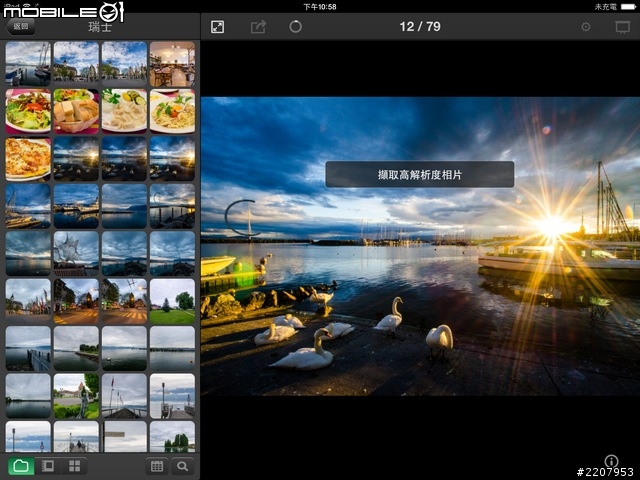
Task: Tap the slideshow screen icon
Action: 622,27
